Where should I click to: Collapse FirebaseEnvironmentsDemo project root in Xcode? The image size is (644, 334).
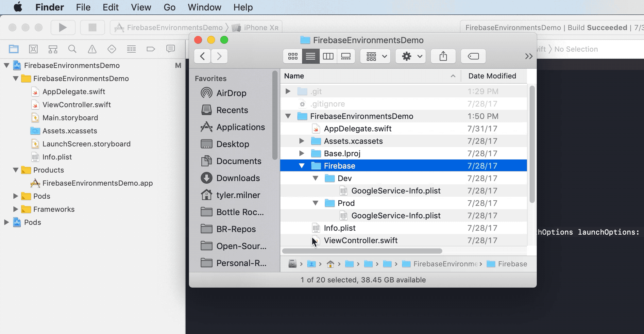[x=6, y=65]
